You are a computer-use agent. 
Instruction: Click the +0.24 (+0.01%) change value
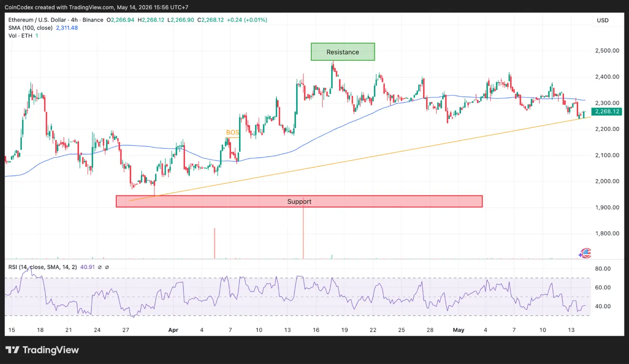coord(247,20)
